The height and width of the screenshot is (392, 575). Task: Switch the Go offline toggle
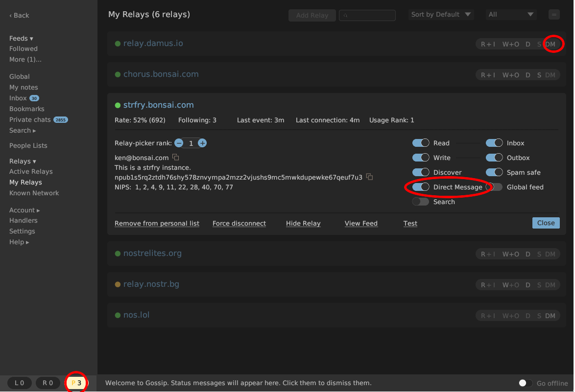[526, 383]
